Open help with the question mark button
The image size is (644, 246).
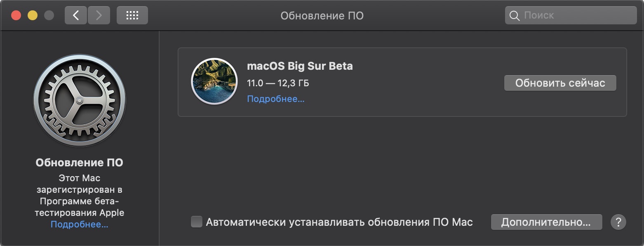point(618,222)
